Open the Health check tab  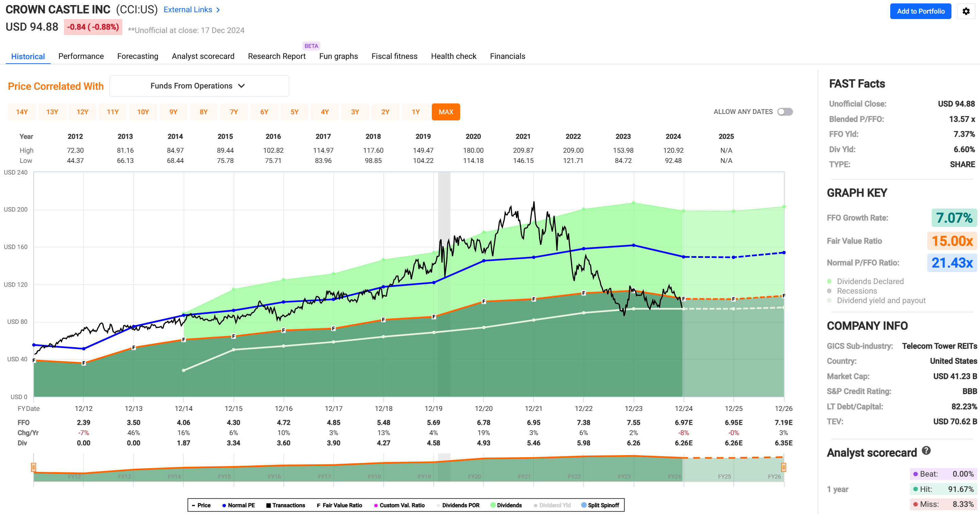pyautogui.click(x=454, y=56)
